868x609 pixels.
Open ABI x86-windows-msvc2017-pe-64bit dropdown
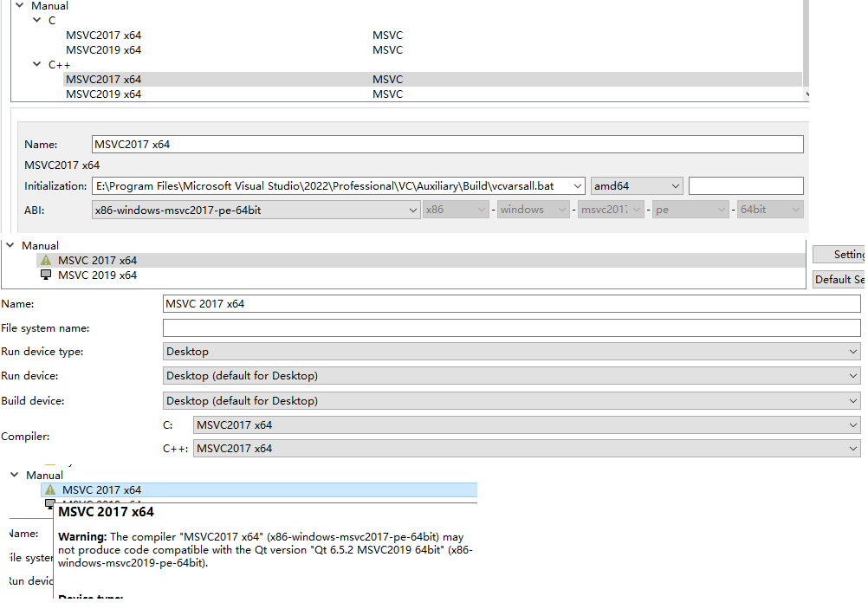click(256, 210)
